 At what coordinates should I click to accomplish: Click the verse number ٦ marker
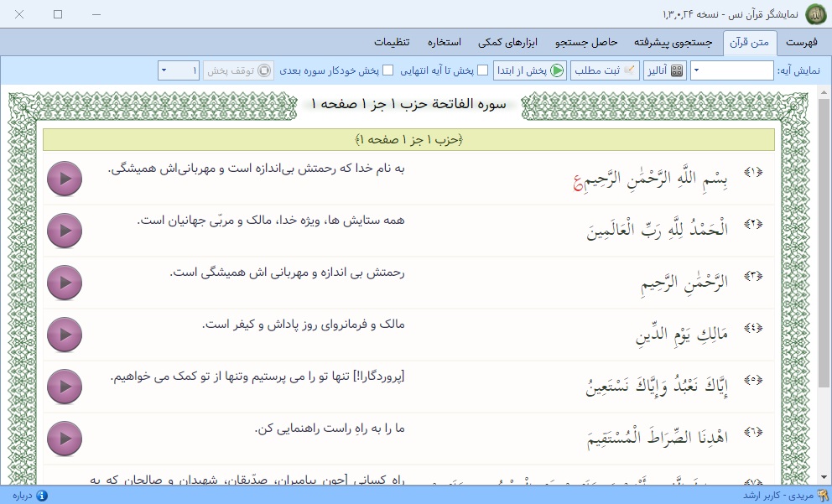click(753, 432)
